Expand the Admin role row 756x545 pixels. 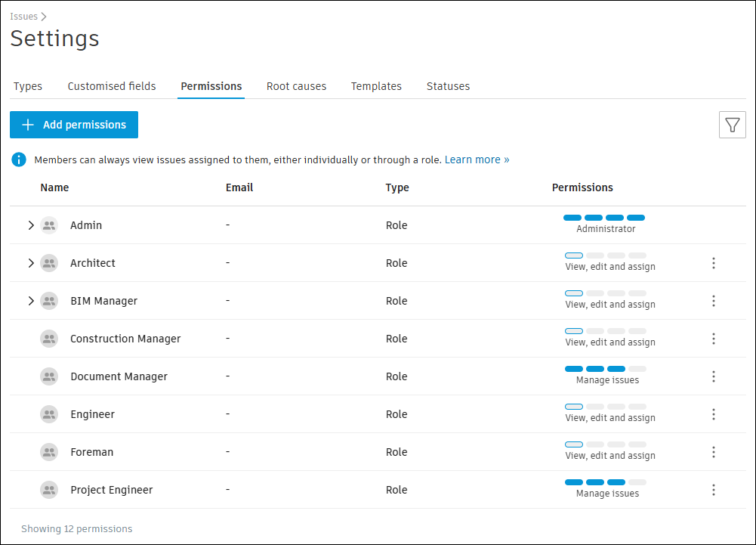[31, 225]
